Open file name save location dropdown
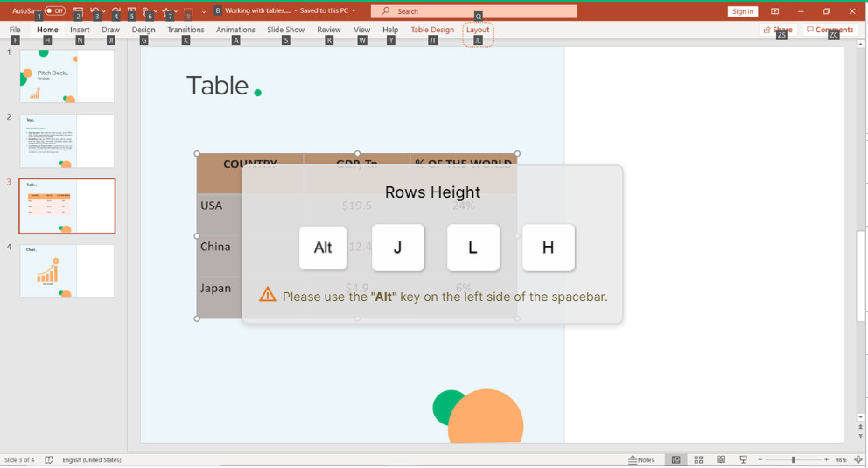Screen dimensions: 868x468 353,10
